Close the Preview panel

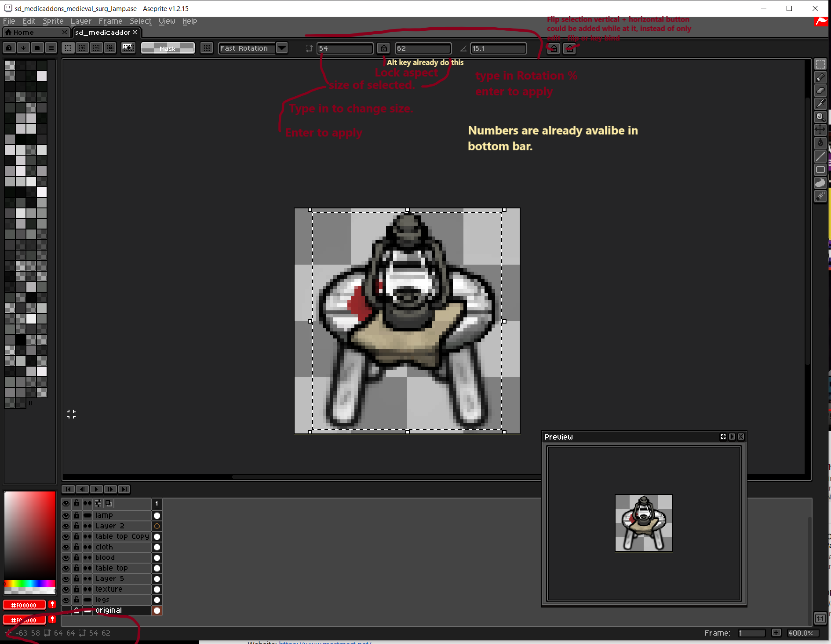(x=741, y=437)
